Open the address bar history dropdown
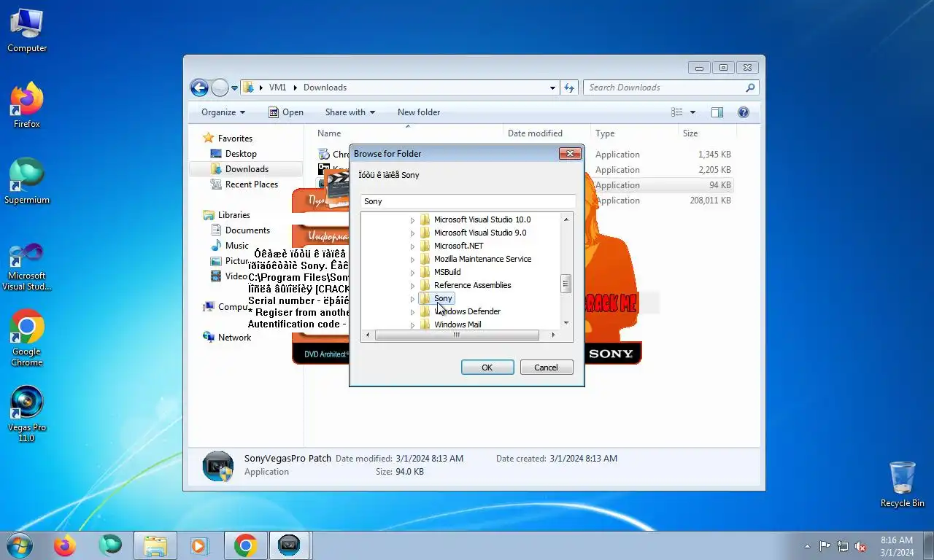Screen dimensions: 934x560 (x=552, y=87)
